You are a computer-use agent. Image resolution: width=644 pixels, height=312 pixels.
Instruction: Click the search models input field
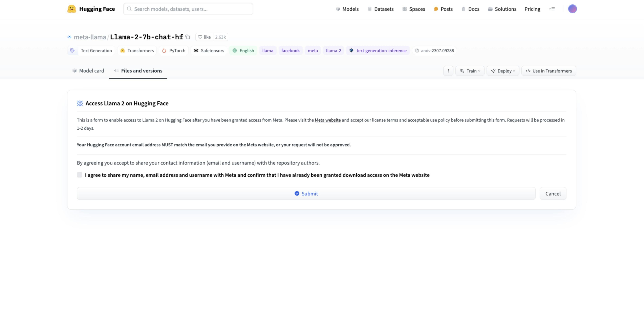[188, 9]
